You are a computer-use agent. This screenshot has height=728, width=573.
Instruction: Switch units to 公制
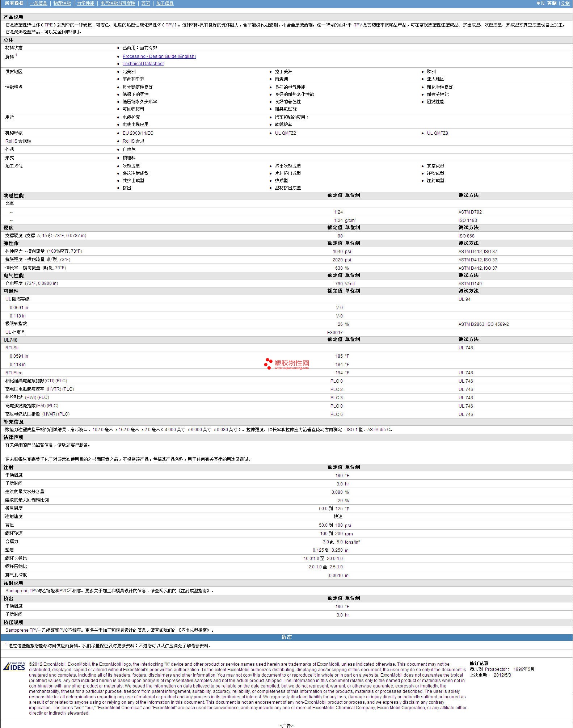click(565, 3)
